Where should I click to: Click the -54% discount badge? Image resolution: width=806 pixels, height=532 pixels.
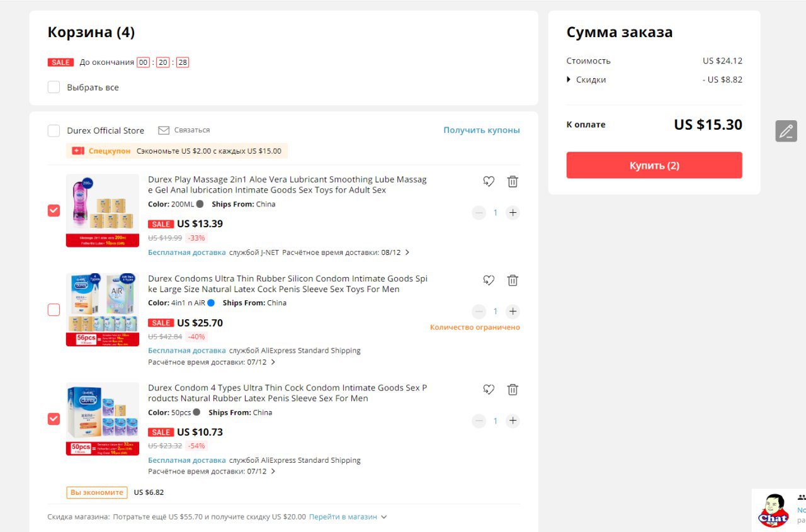(x=196, y=446)
